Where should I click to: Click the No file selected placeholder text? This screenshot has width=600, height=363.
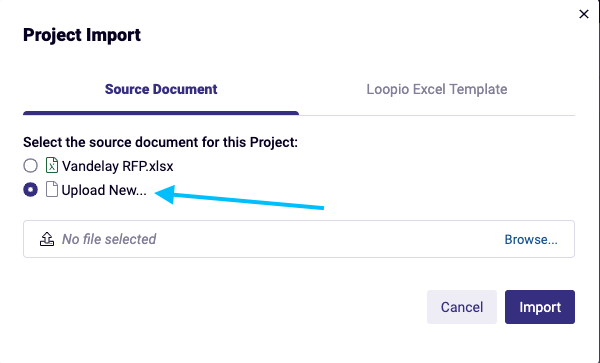coord(109,239)
